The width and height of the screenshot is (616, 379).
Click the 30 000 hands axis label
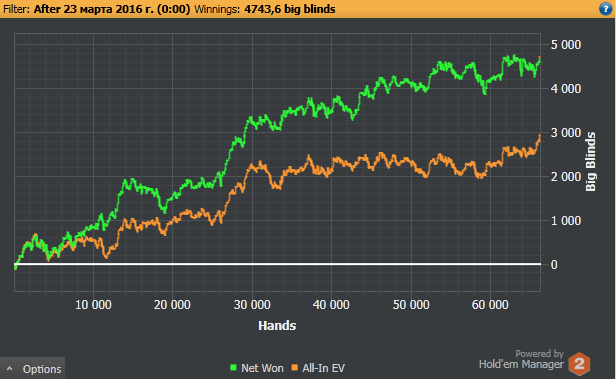coord(252,305)
